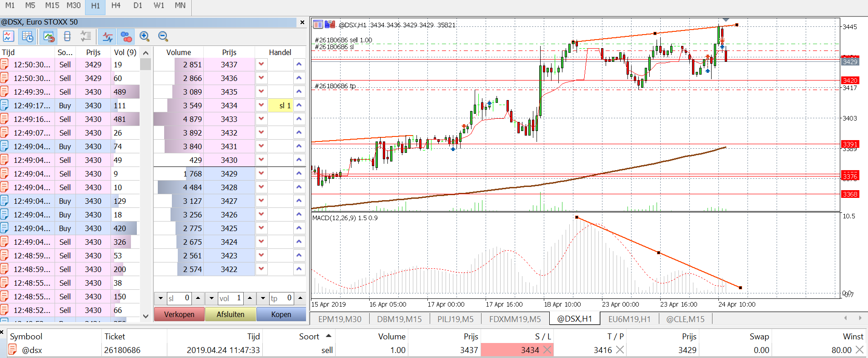Select the M5 timeframe

(30, 5)
